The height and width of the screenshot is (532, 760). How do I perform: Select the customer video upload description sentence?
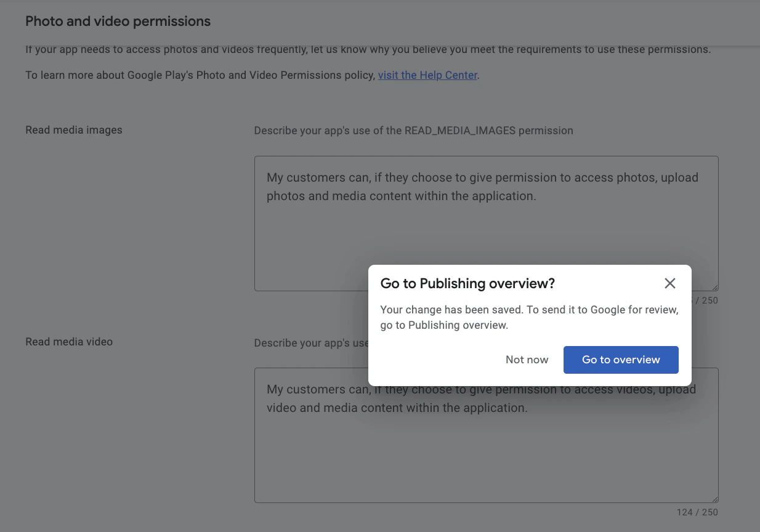click(x=480, y=398)
